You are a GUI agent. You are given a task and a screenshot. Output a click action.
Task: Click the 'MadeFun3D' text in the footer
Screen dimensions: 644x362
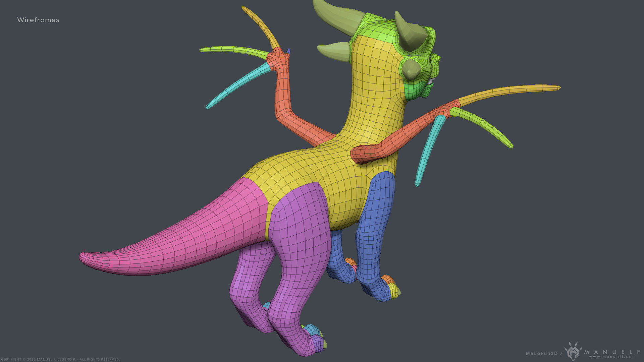(x=542, y=353)
